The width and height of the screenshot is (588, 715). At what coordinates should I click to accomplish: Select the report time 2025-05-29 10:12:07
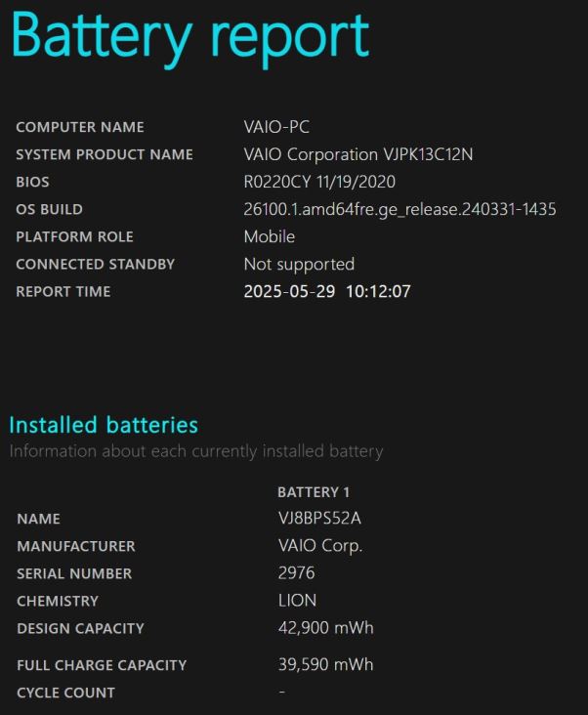pyautogui.click(x=327, y=291)
